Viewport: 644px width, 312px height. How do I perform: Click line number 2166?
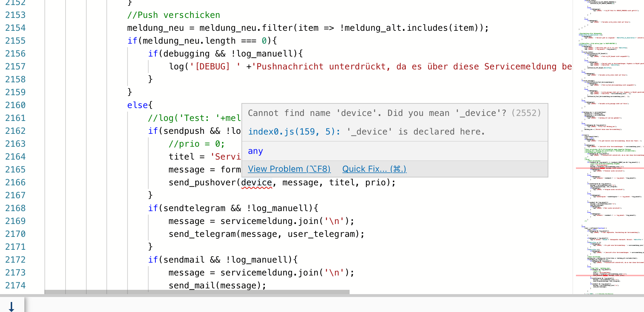click(x=15, y=182)
